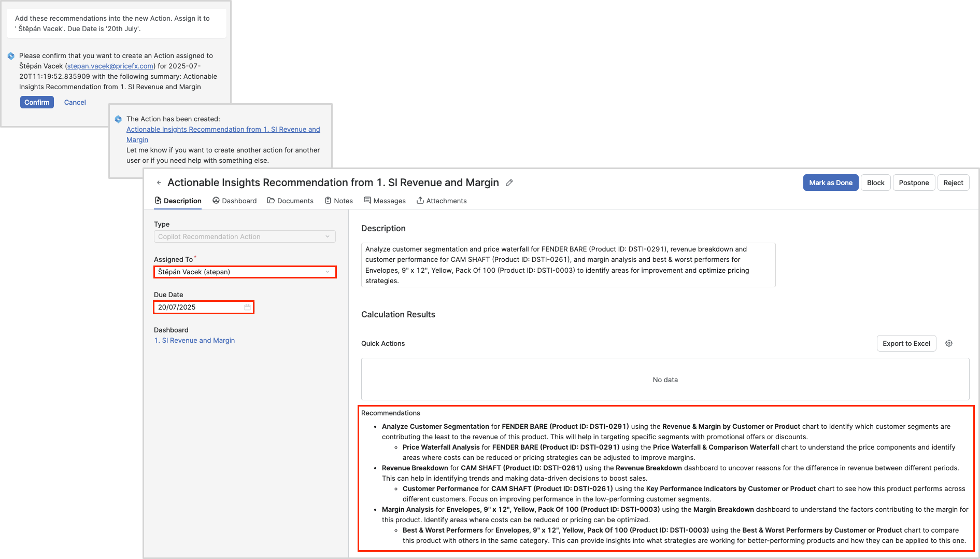Click into the Description text box
The height and width of the screenshot is (559, 980).
(x=568, y=265)
